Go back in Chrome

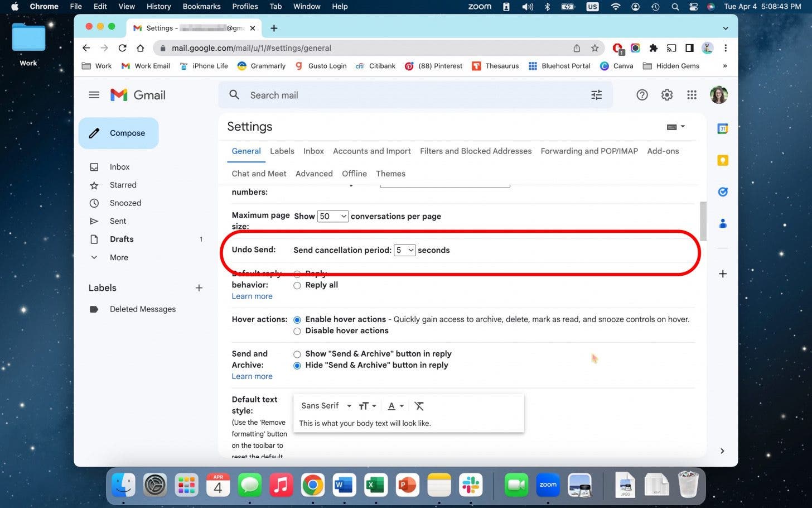(x=86, y=48)
